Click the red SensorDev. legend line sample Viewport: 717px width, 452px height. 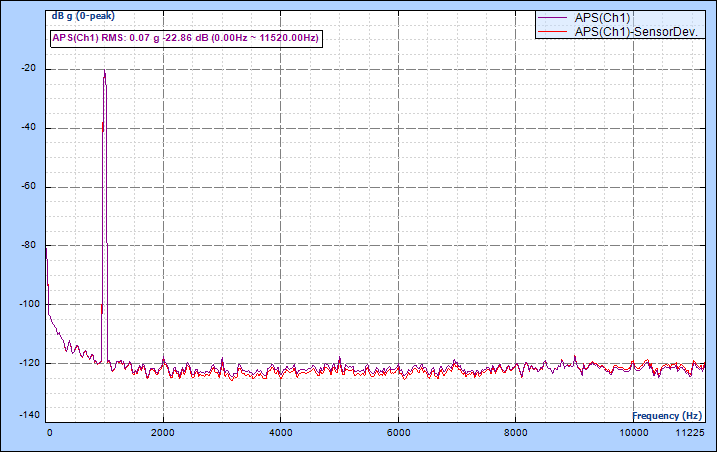click(553, 32)
